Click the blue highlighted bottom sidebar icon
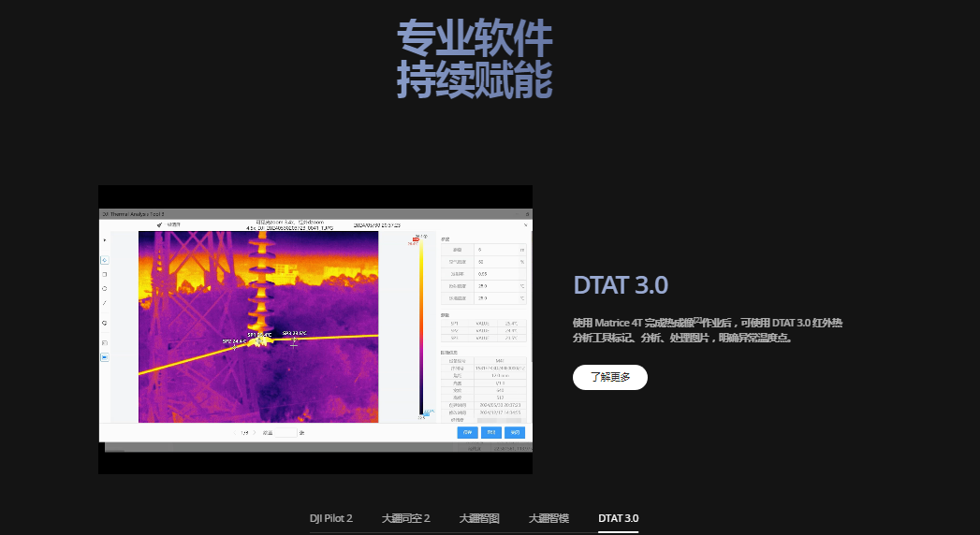Image resolution: width=980 pixels, height=535 pixels. (x=105, y=357)
